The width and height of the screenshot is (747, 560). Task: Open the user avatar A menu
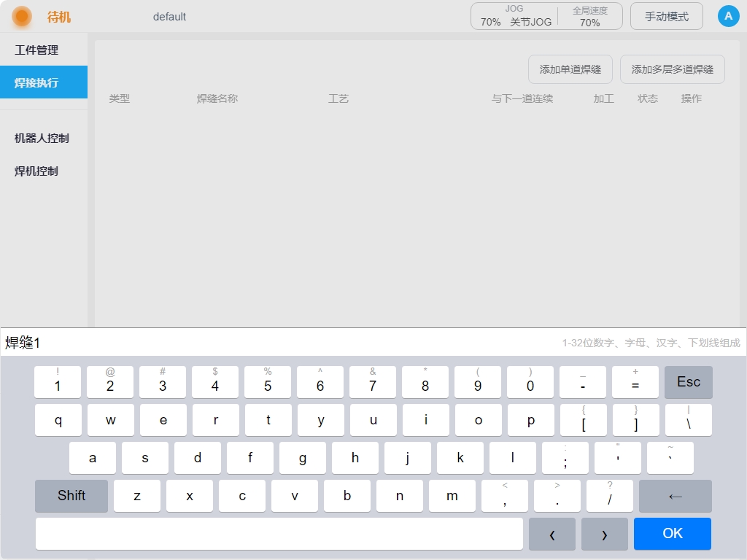[x=728, y=16]
